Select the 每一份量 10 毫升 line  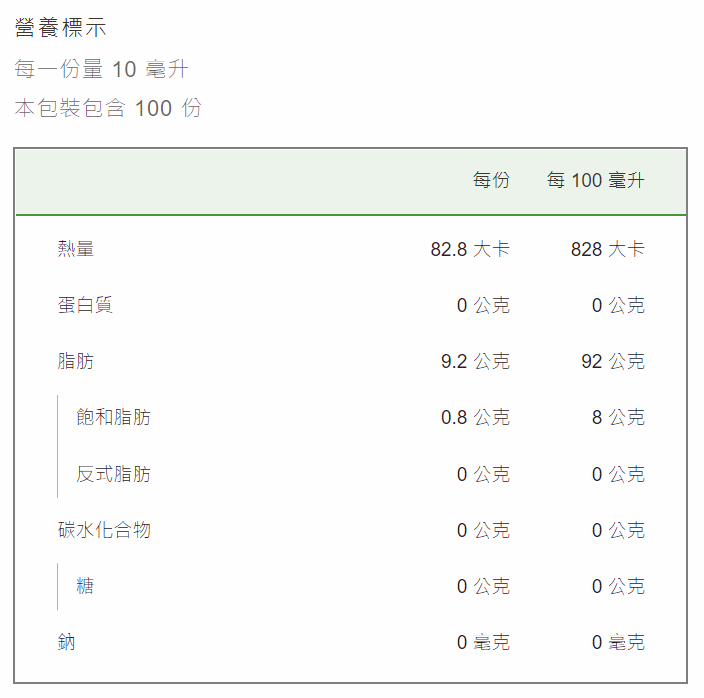pos(101,69)
